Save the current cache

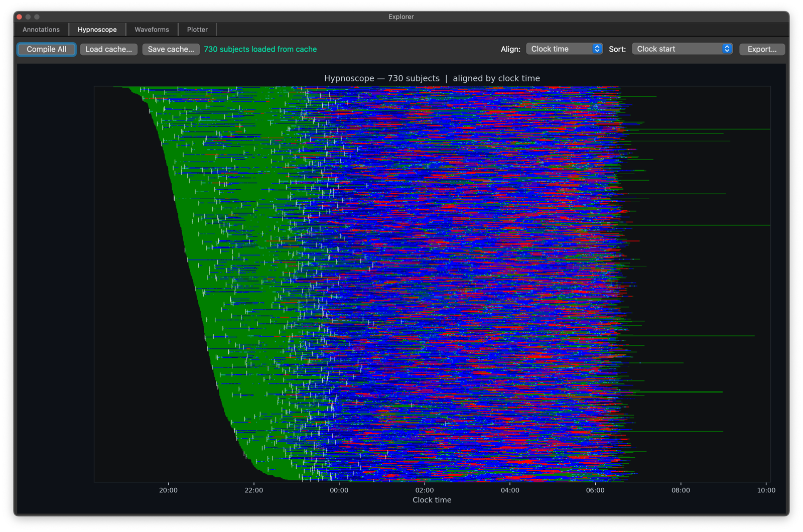click(171, 49)
